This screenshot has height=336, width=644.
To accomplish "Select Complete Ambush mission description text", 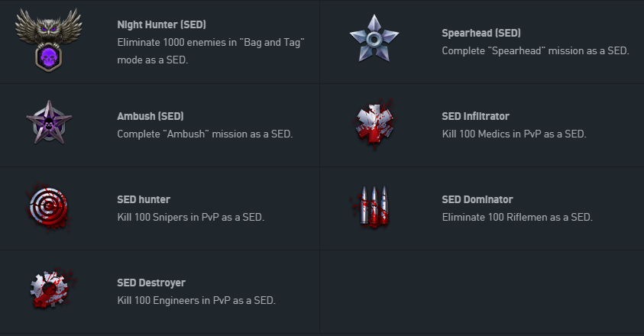I will [205, 134].
